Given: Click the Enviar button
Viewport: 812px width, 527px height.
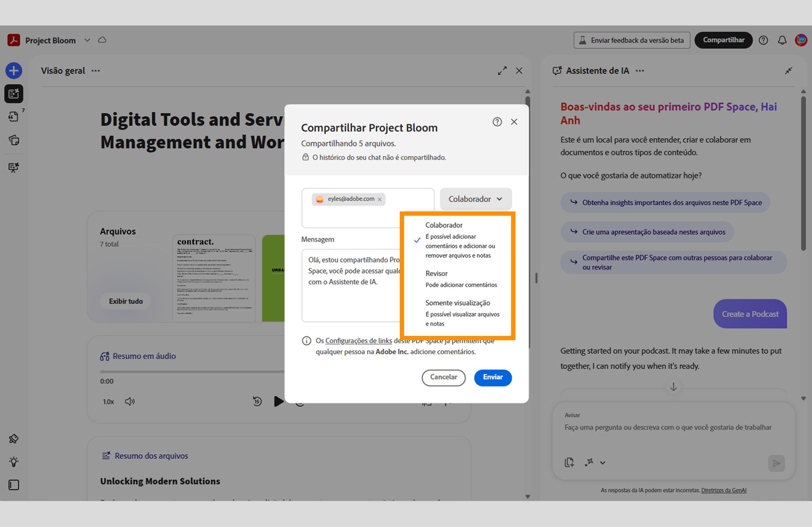Looking at the screenshot, I should [492, 377].
